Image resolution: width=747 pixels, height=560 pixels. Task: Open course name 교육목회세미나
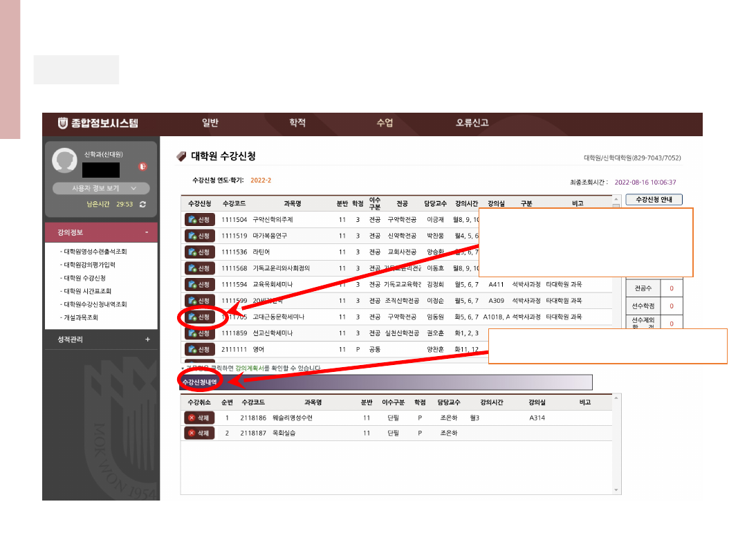click(273, 284)
